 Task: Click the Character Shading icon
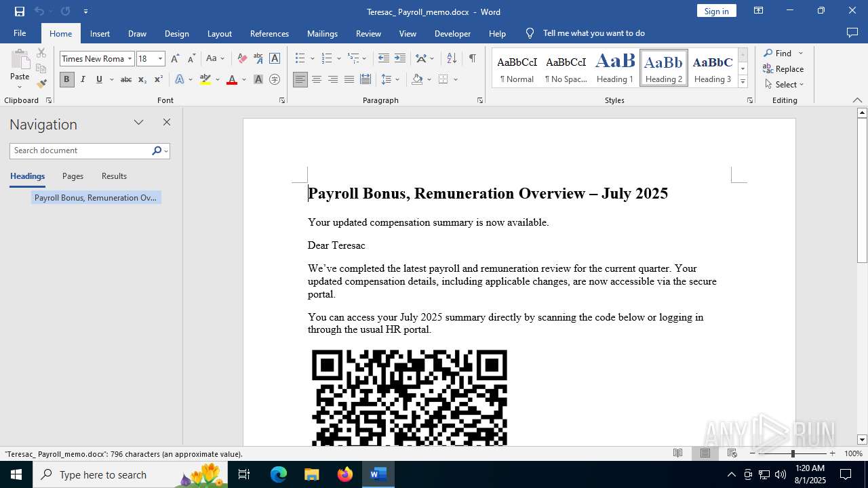point(258,79)
